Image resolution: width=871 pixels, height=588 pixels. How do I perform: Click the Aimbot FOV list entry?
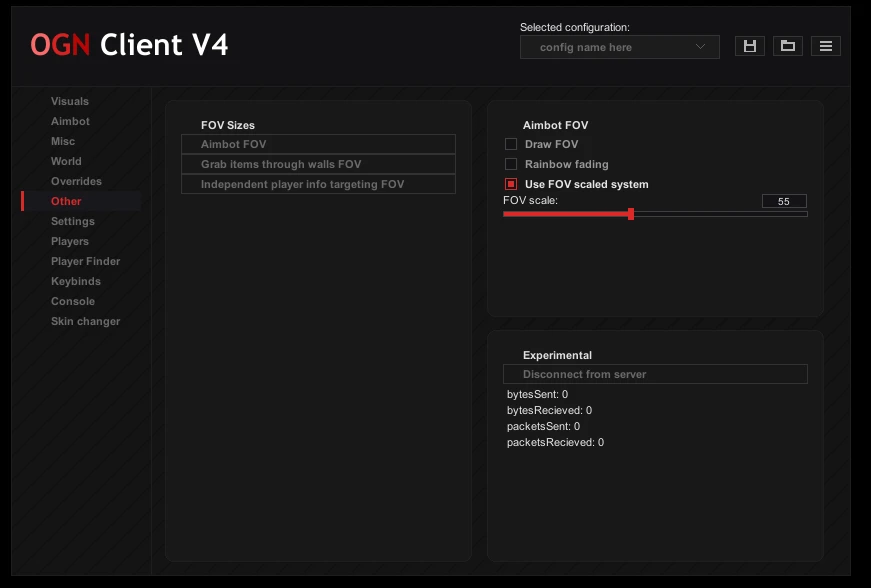pyautogui.click(x=318, y=144)
